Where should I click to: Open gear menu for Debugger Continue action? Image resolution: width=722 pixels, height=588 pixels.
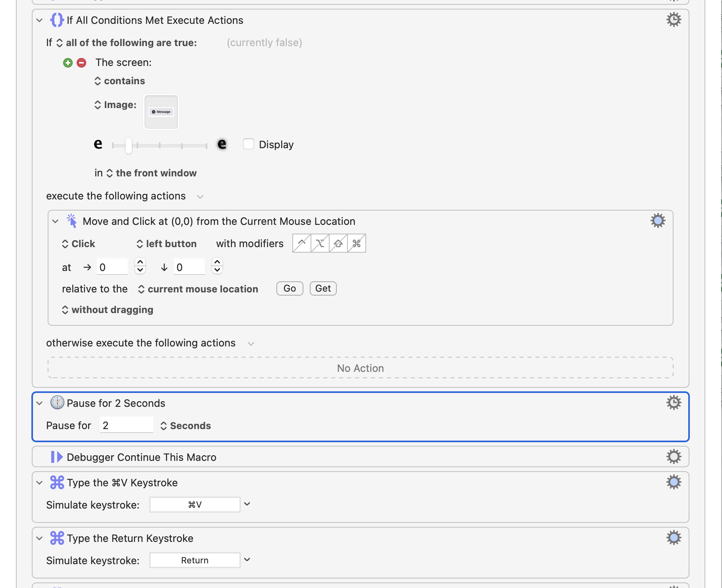674,456
